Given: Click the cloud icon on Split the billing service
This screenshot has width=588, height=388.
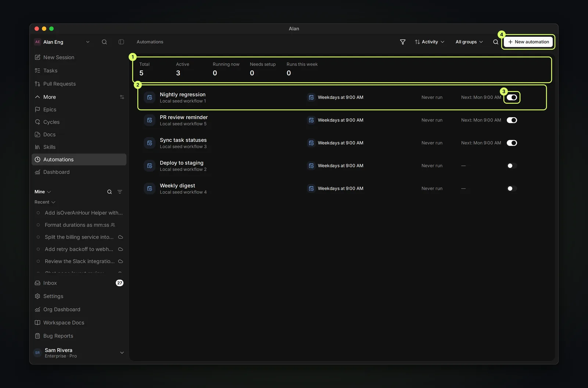Looking at the screenshot, I should 121,237.
